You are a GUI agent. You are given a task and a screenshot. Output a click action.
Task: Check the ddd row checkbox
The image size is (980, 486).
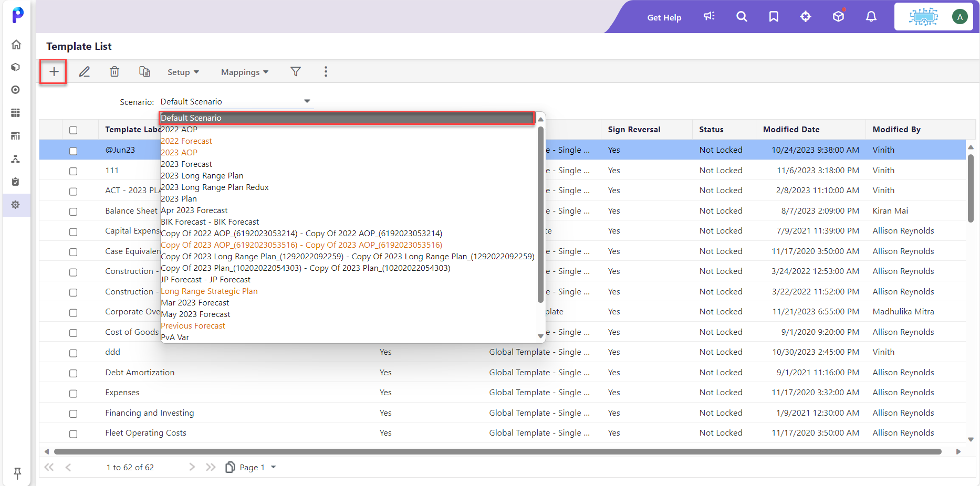[x=73, y=353]
